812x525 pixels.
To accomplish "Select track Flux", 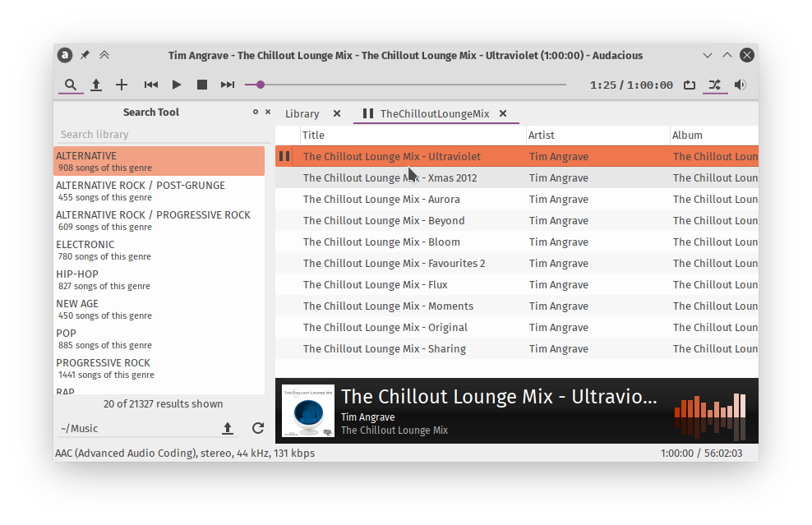I will [517, 285].
